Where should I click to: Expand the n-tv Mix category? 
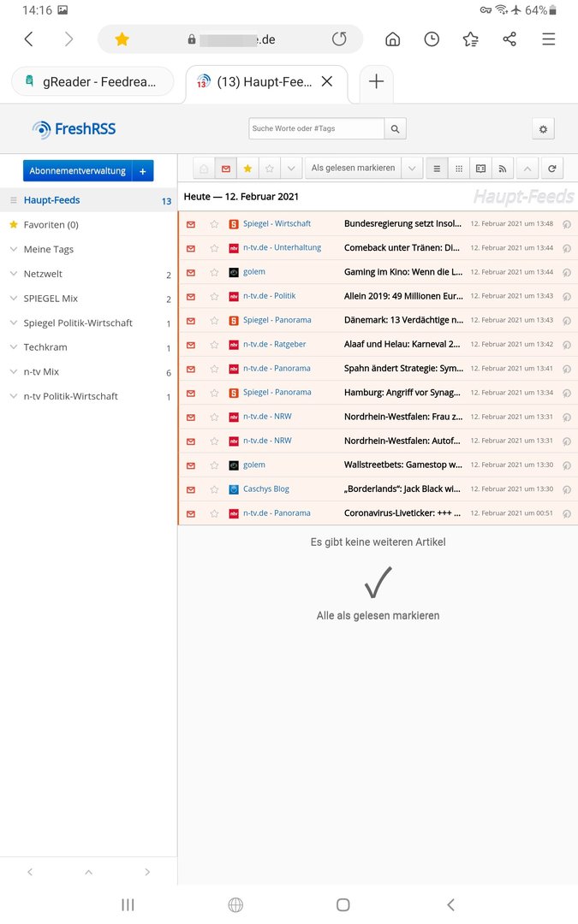(14, 372)
